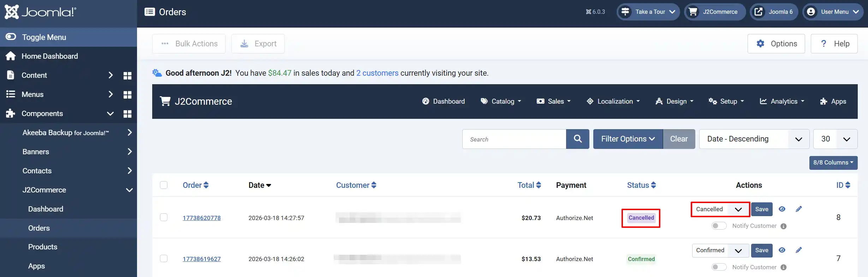Save the status for order 17738619627

(x=762, y=250)
